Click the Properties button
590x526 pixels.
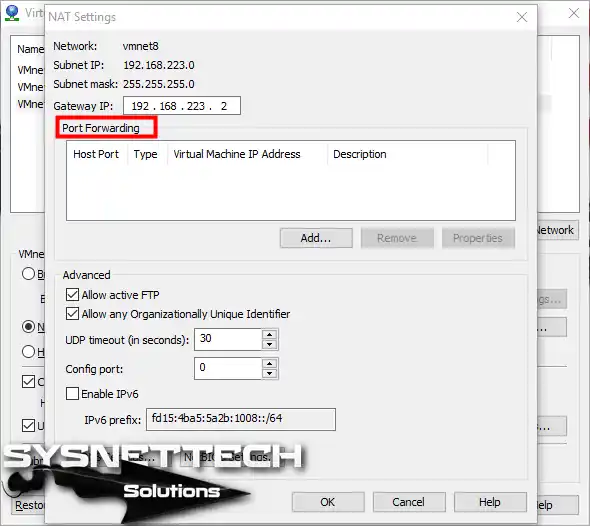coord(478,238)
